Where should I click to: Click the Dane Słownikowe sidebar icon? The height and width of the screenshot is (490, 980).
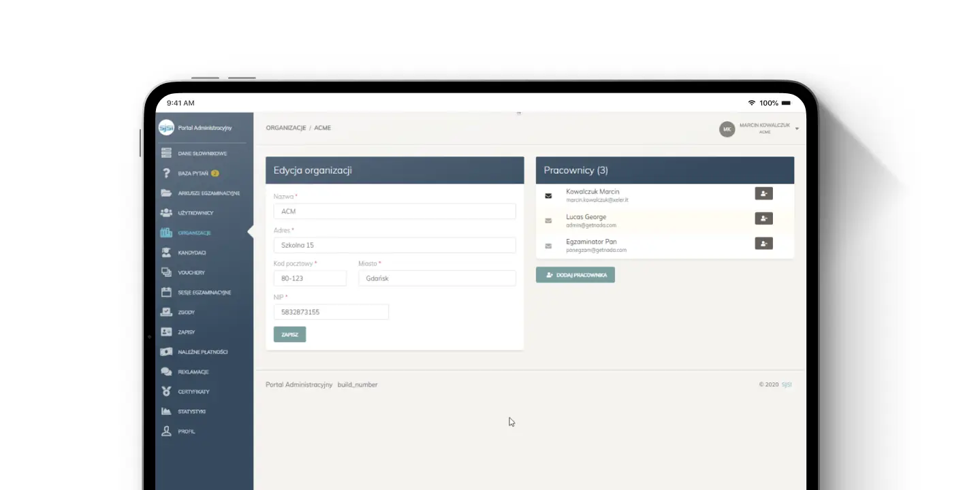pyautogui.click(x=166, y=153)
